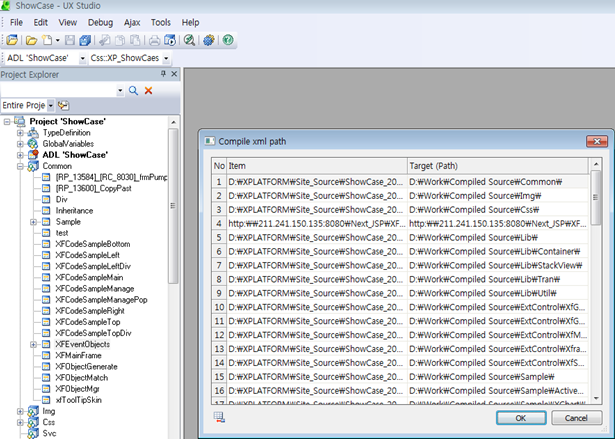
Task: Click the search magnifier in Project Explorer
Action: click(x=133, y=91)
